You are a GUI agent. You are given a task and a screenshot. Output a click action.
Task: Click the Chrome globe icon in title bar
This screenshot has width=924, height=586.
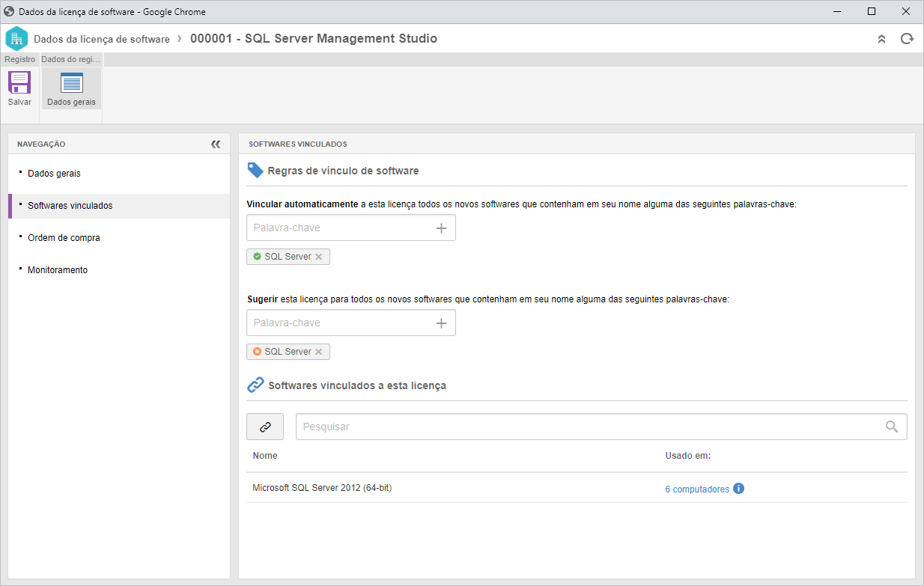coord(9,11)
